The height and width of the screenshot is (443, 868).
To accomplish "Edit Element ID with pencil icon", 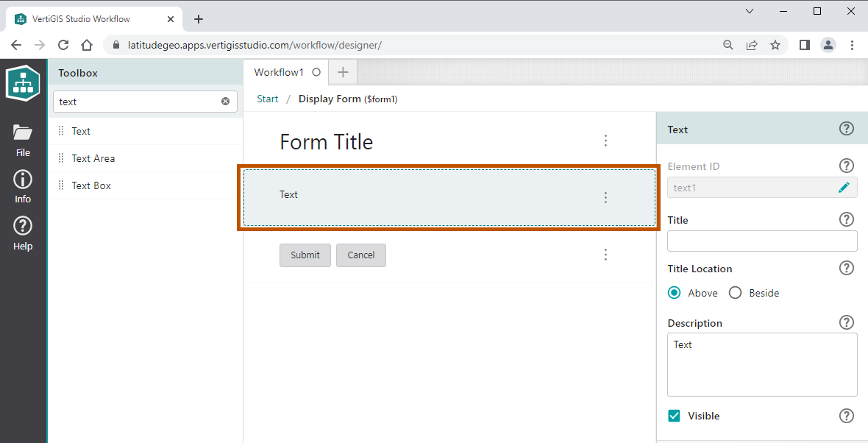I will (x=844, y=188).
